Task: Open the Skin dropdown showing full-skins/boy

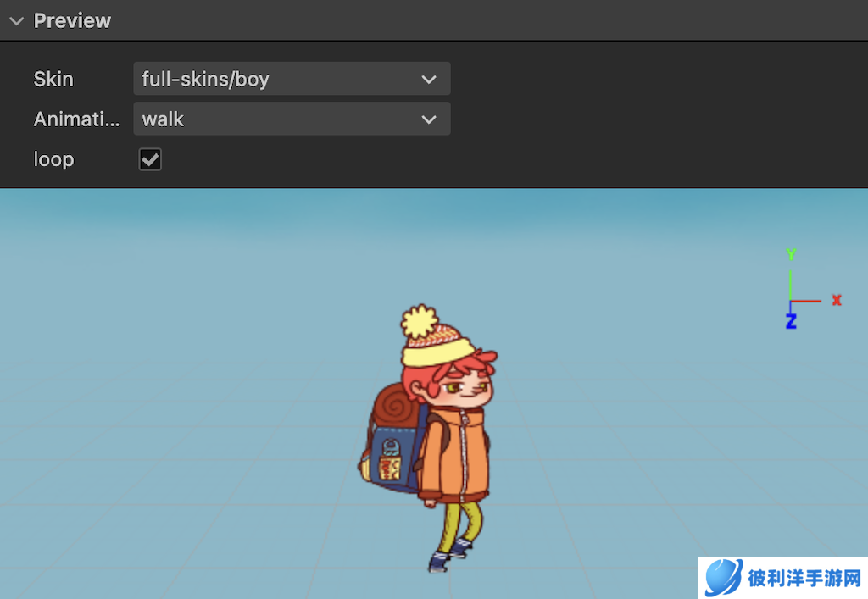Action: tap(292, 79)
